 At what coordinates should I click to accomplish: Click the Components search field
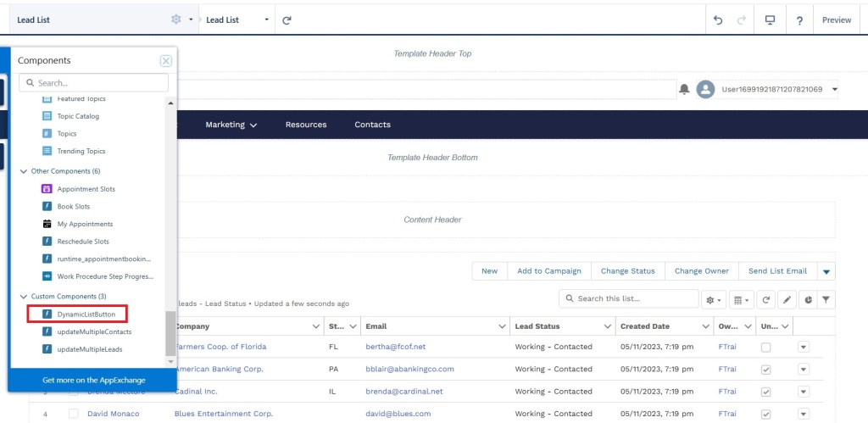[x=93, y=83]
